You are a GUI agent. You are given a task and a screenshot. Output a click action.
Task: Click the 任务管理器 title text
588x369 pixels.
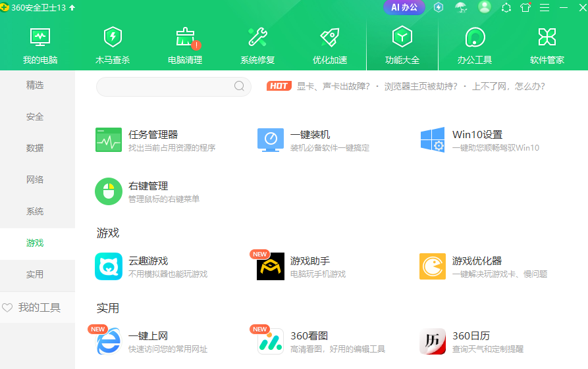pyautogui.click(x=153, y=134)
